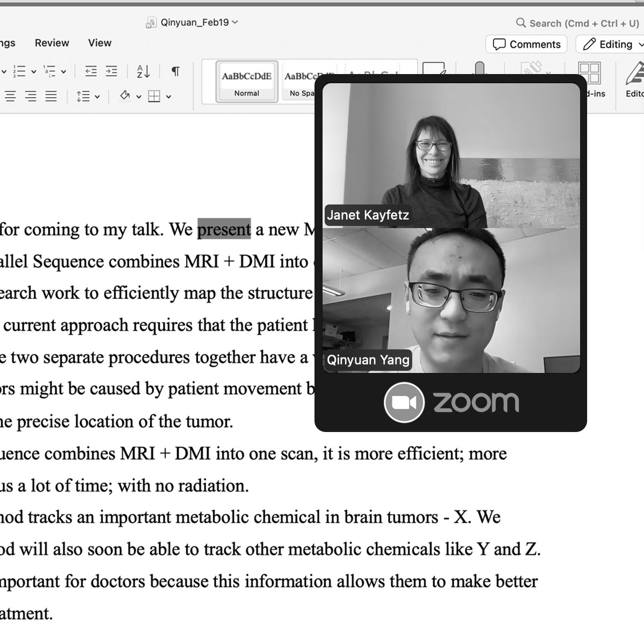This screenshot has width=644, height=644.
Task: Click the Increase Indent icon
Action: [x=111, y=71]
